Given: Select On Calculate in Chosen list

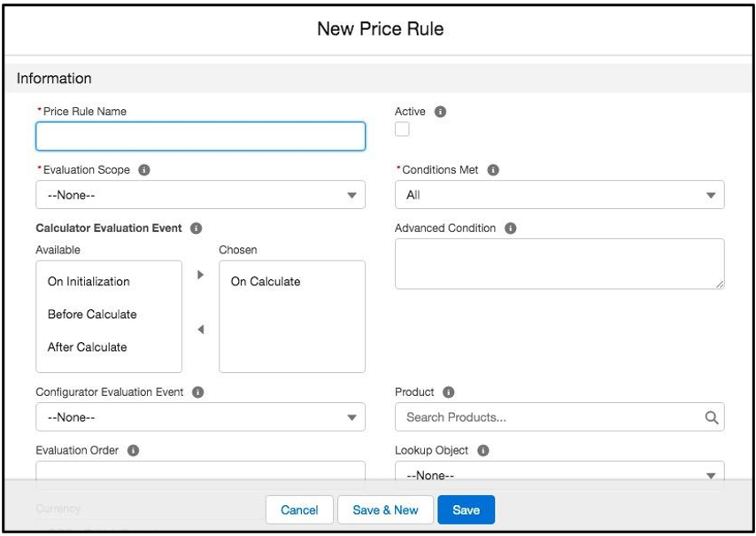Looking at the screenshot, I should [266, 282].
